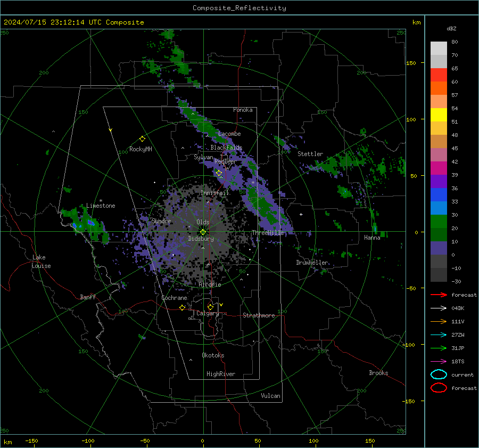Click the Lacombe town label

click(x=229, y=134)
